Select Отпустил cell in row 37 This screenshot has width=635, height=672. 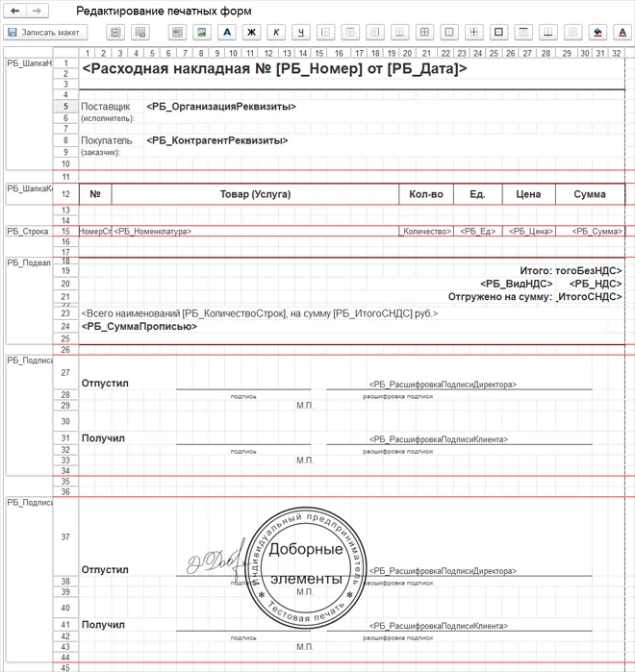pos(105,569)
